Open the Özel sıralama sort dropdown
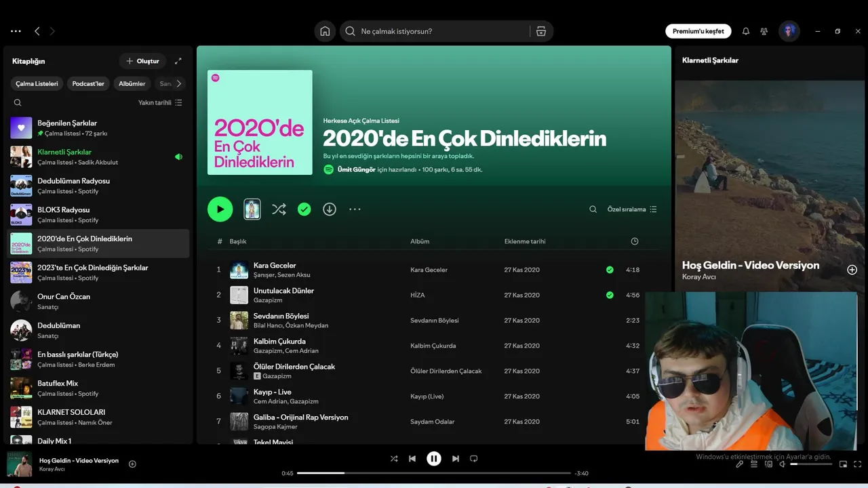This screenshot has height=488, width=868. point(632,209)
